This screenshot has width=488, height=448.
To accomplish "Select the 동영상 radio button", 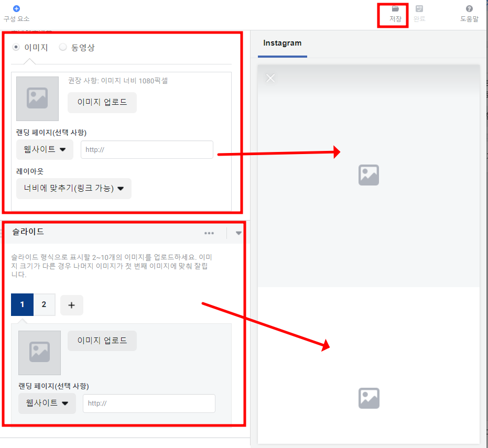I will (x=63, y=47).
